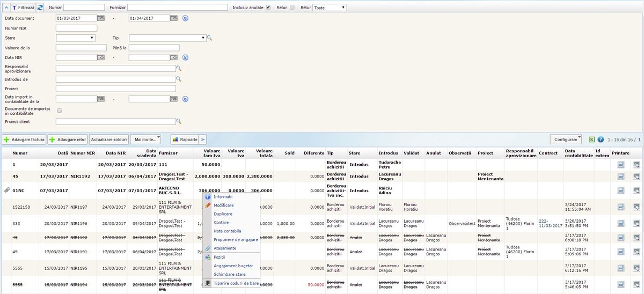This screenshot has width=644, height=294.
Task: Expand the Stare dropdown
Action: (75, 38)
